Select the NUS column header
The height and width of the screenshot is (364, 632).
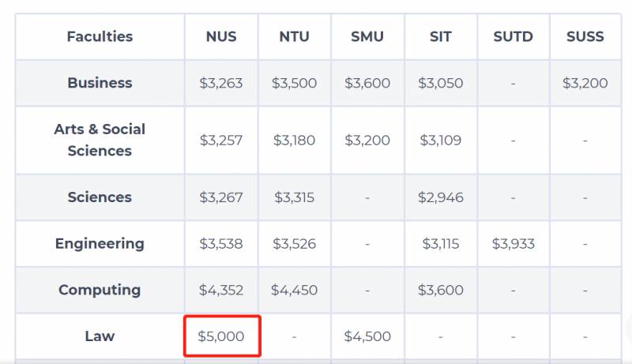[x=221, y=36]
